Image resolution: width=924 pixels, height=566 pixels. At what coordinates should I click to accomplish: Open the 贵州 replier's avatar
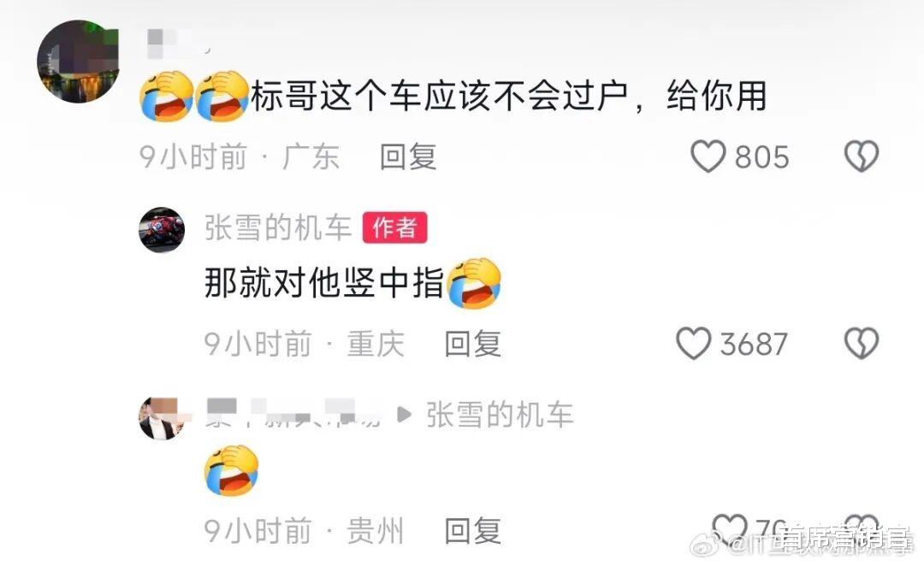[x=162, y=417]
